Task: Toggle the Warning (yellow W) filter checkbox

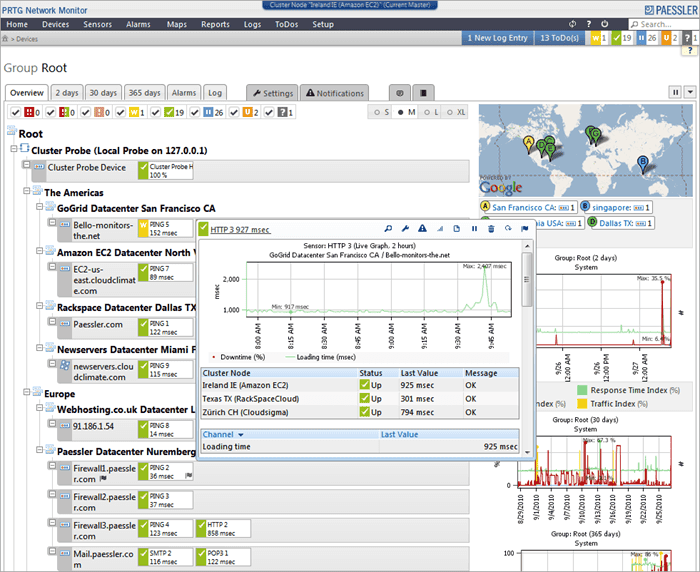Action: click(x=121, y=113)
